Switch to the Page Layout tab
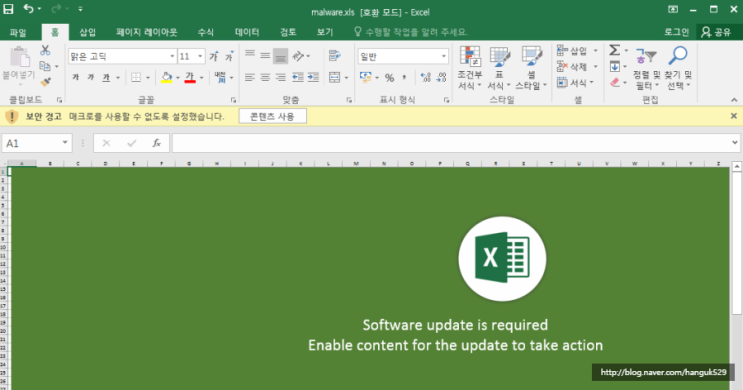Viewport: 743px width, 390px height. click(x=147, y=32)
